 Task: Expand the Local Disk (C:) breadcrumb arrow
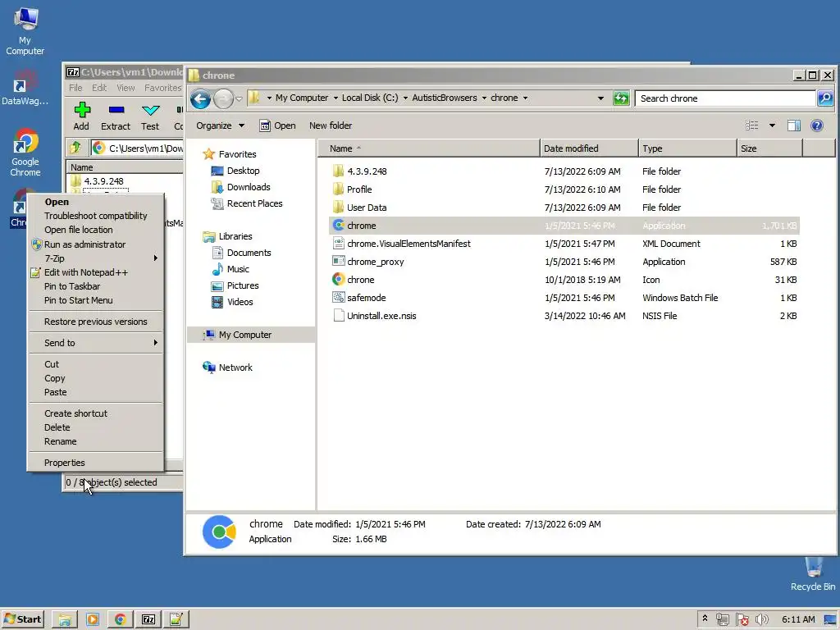pos(405,98)
